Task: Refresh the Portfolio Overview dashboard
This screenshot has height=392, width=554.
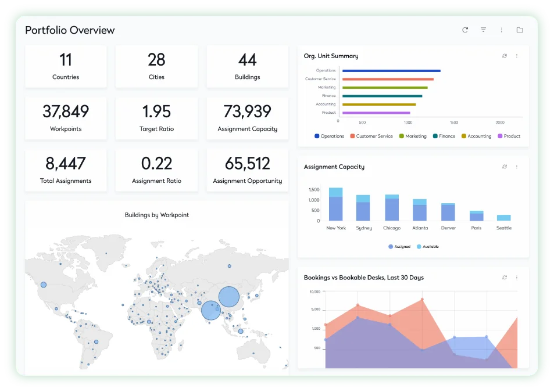Action: click(465, 30)
